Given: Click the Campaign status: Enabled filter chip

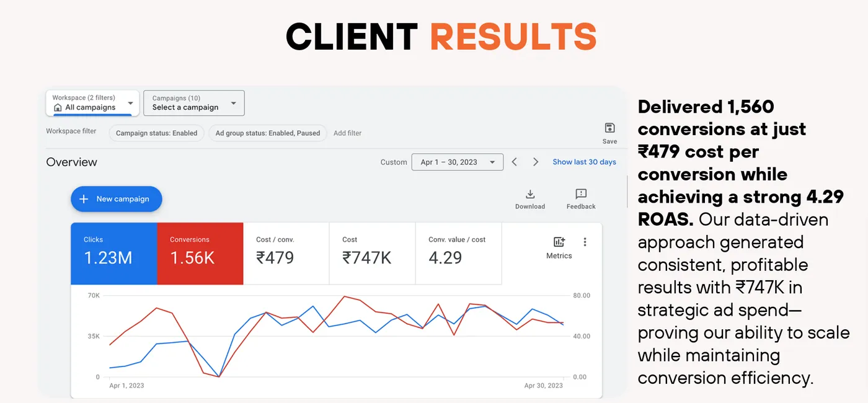Looking at the screenshot, I should click(156, 133).
